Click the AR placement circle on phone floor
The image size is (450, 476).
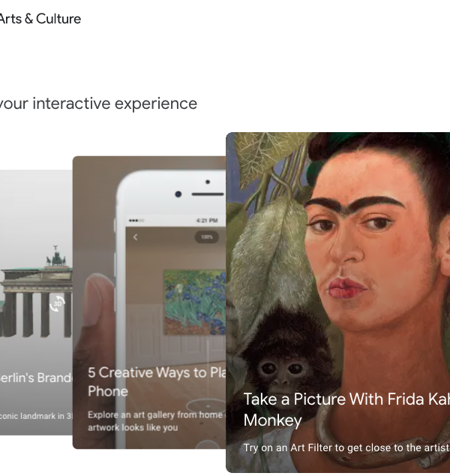(x=206, y=406)
